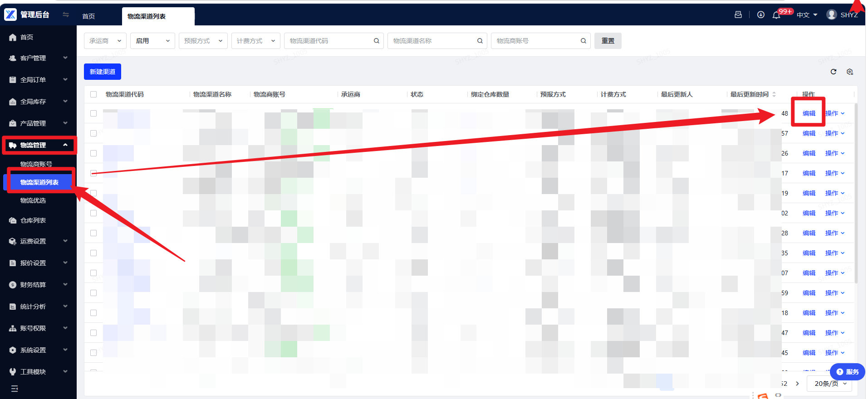868x399 pixels.
Task: Click 编辑 in row ending 45
Action: tap(809, 353)
